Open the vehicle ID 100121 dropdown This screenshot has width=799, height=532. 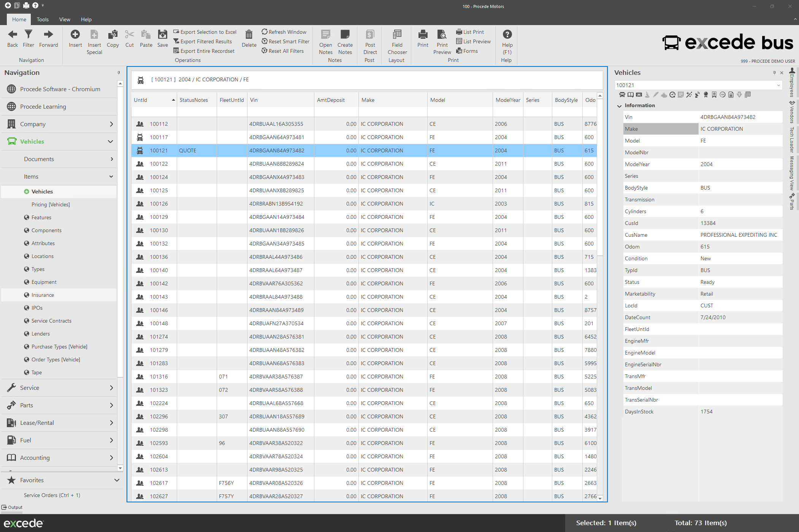click(778, 85)
